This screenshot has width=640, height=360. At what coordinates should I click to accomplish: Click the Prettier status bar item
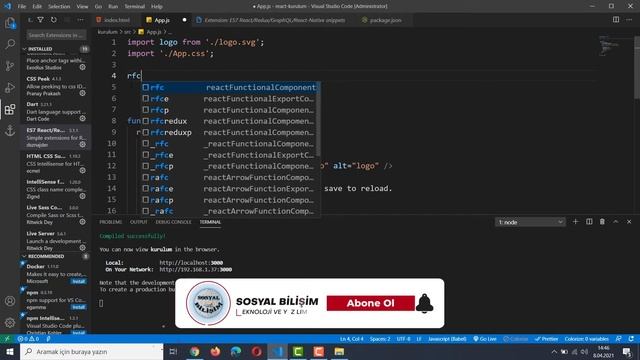point(547,339)
